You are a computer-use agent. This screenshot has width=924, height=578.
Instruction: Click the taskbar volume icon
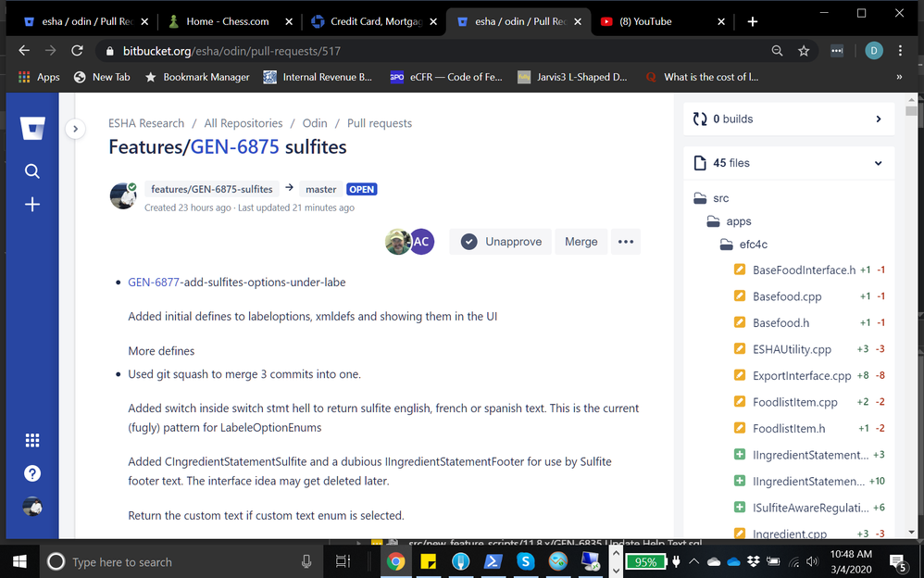[812, 561]
